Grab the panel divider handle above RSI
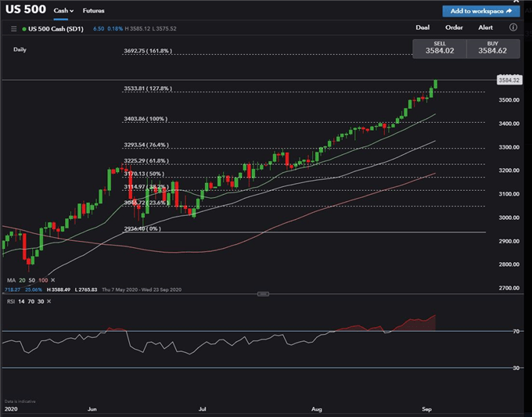This screenshot has height=417, width=532. (263, 294)
